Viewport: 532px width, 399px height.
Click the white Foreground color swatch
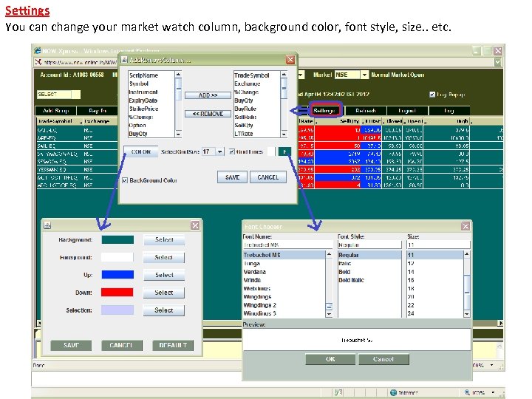(x=117, y=258)
